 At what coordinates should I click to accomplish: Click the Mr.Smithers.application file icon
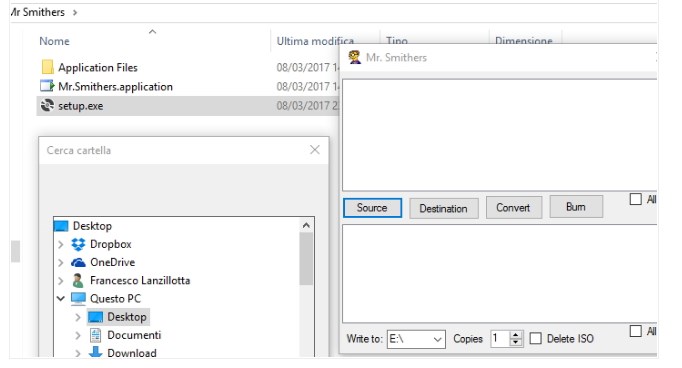(47, 86)
